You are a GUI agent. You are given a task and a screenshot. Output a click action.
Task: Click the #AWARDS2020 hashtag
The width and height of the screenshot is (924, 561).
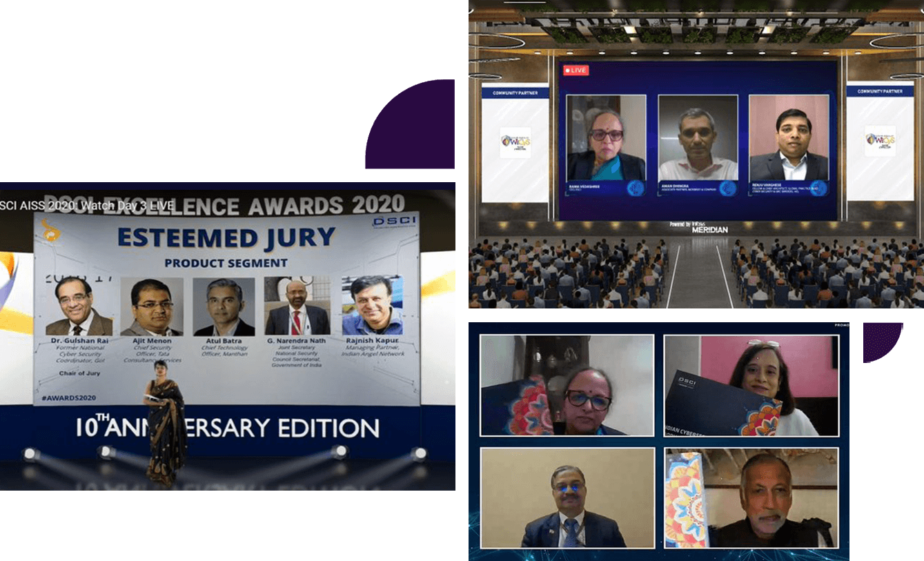68,397
